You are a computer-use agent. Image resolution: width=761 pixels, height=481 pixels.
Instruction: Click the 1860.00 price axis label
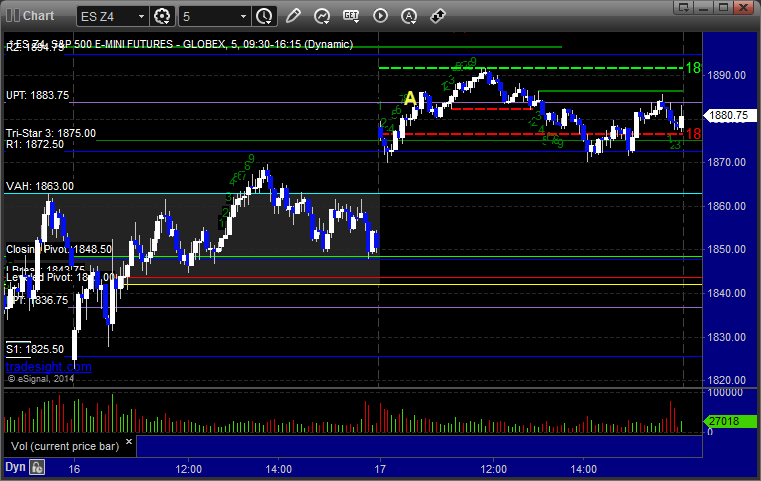tap(727, 206)
